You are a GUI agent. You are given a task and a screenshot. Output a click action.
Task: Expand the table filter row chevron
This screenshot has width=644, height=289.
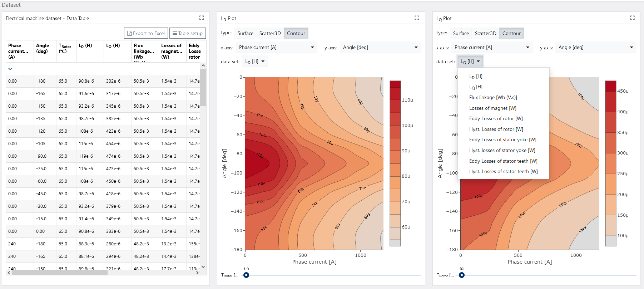click(x=10, y=69)
